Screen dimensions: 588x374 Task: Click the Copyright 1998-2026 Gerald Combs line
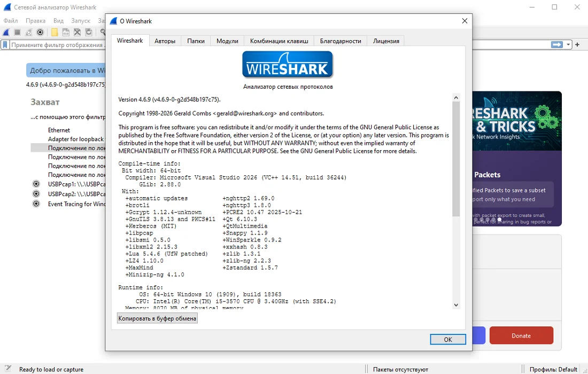pyautogui.click(x=221, y=113)
